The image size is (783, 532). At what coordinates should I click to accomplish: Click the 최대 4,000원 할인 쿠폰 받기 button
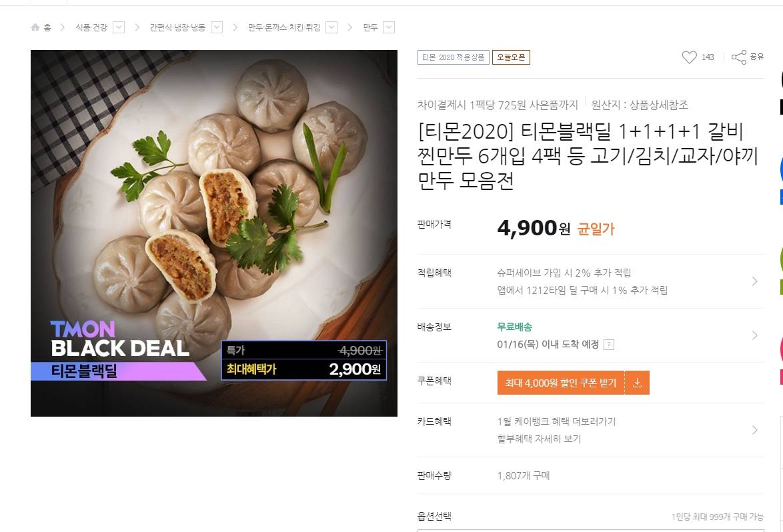point(561,383)
